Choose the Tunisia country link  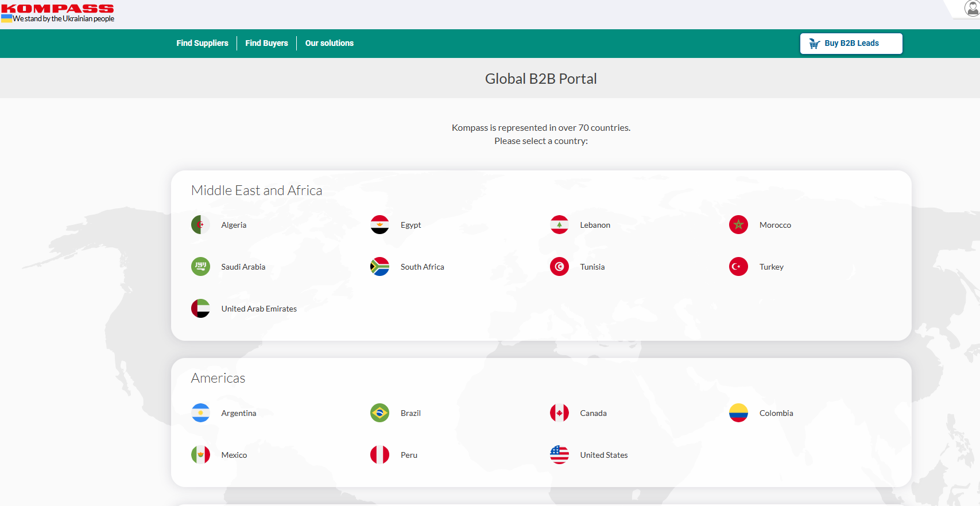point(592,267)
